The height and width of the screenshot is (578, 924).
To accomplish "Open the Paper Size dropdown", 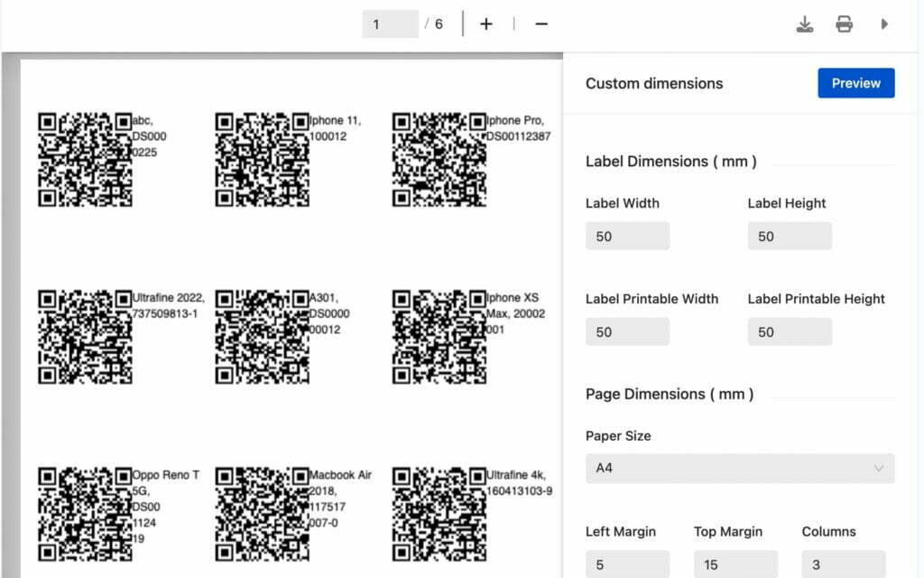I will click(740, 468).
